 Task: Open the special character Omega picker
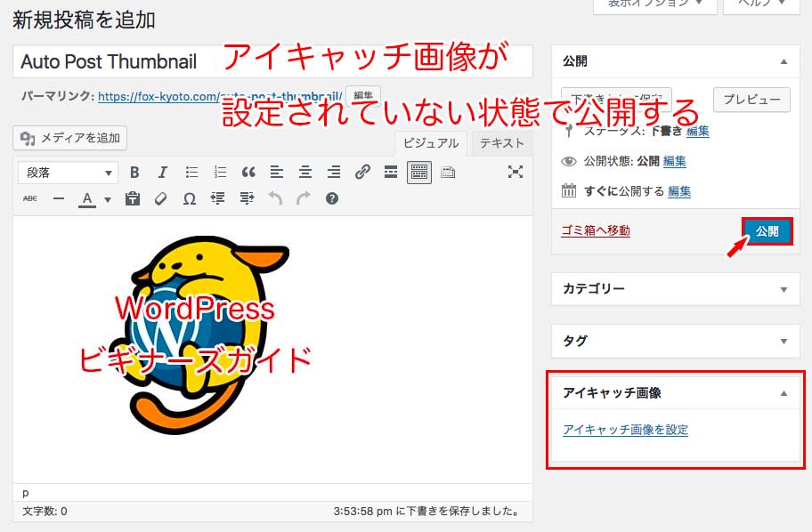pyautogui.click(x=190, y=198)
